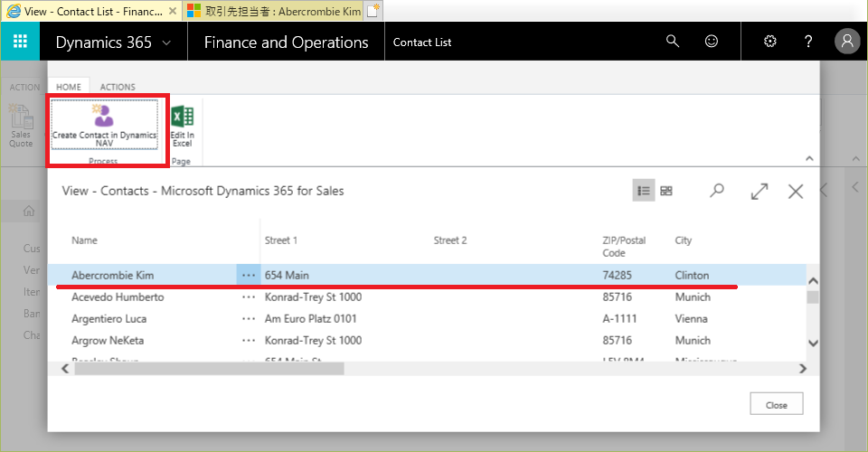This screenshot has height=452, width=868.
Task: Select Argrow NeKeta contact
Action: pyautogui.click(x=108, y=340)
